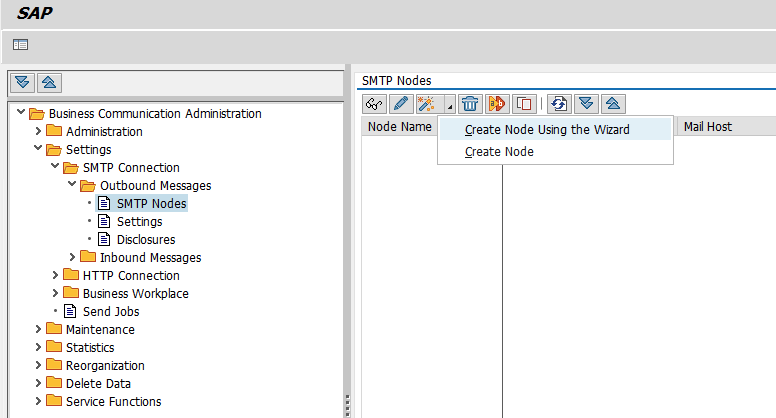Click the copy node icon
The width and height of the screenshot is (776, 418).
point(524,104)
